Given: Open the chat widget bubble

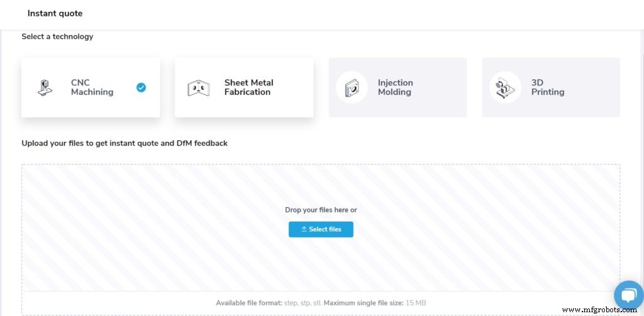Looking at the screenshot, I should 628,294.
